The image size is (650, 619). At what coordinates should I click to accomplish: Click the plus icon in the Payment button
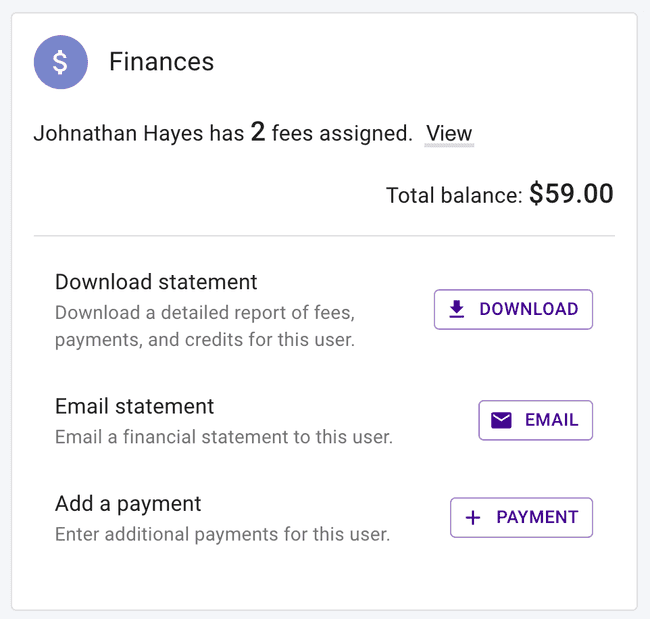click(x=473, y=518)
